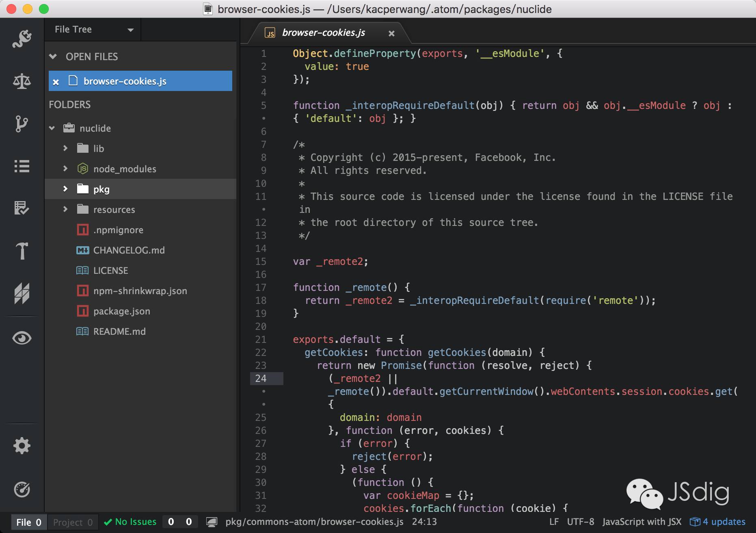This screenshot has width=756, height=533.
Task: Click the package.json npm icon
Action: click(83, 311)
